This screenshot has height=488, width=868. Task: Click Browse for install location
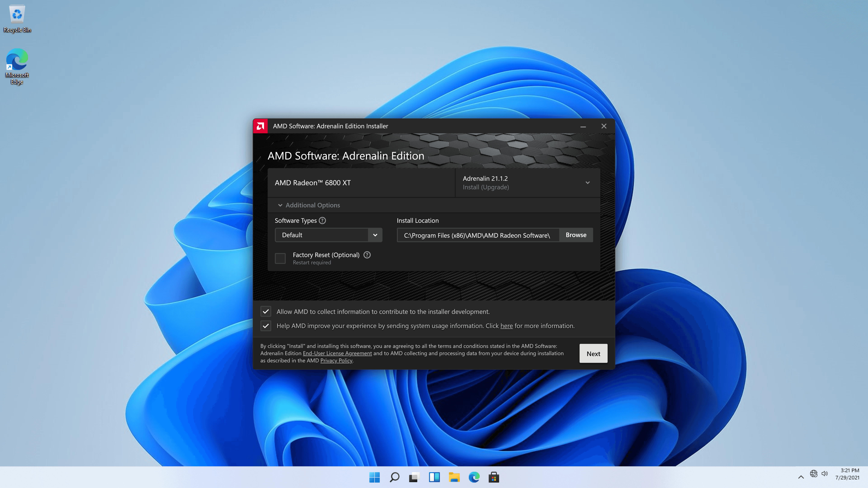(x=576, y=235)
